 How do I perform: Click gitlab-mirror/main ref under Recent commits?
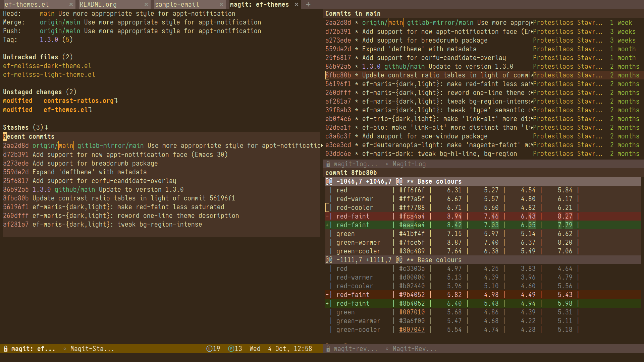111,145
